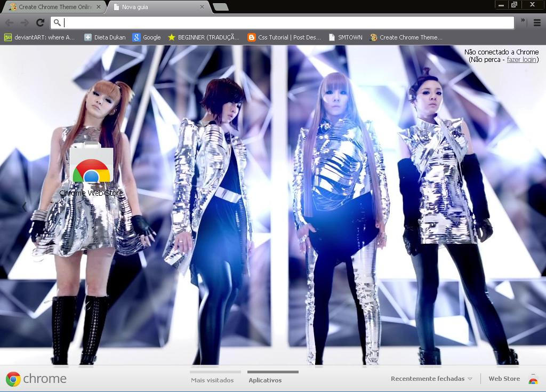Open the Dieta Dukan bookmark
This screenshot has height=392, width=546.
(x=104, y=37)
